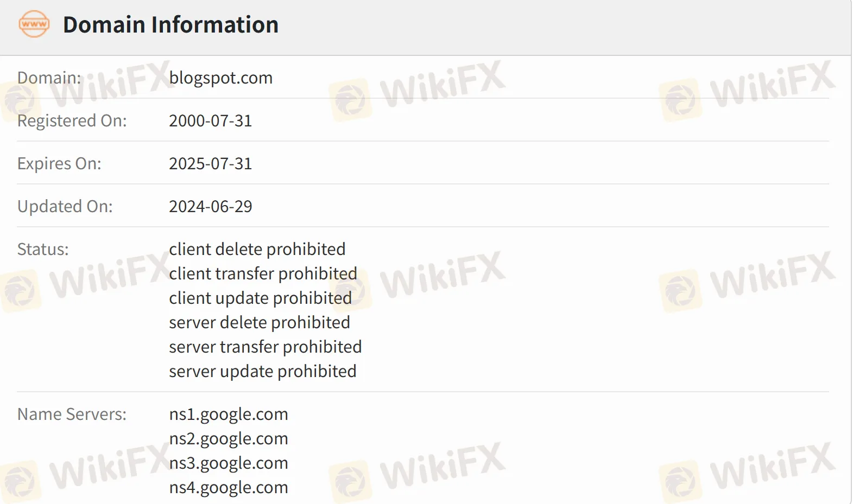Image resolution: width=853 pixels, height=504 pixels.
Task: Click the orange WWW globe icon
Action: [34, 24]
